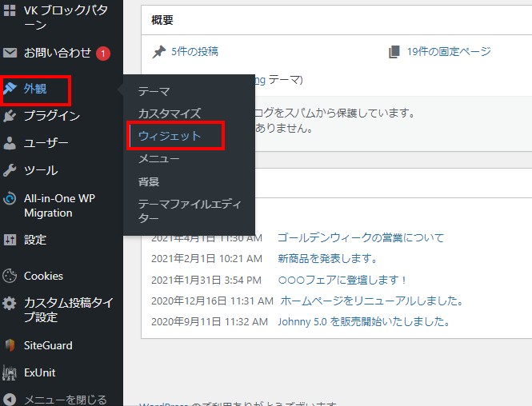Click the 設定 sliders icon
The width and height of the screenshot is (532, 406).
10,240
